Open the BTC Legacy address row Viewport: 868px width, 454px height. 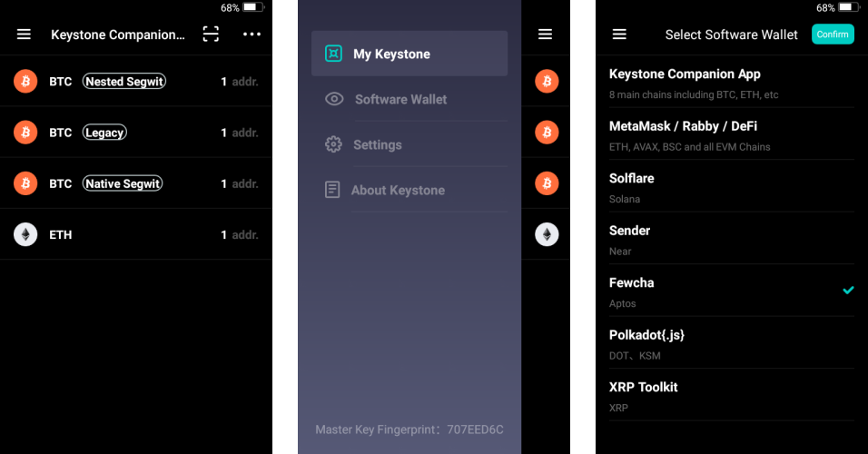coord(136,133)
